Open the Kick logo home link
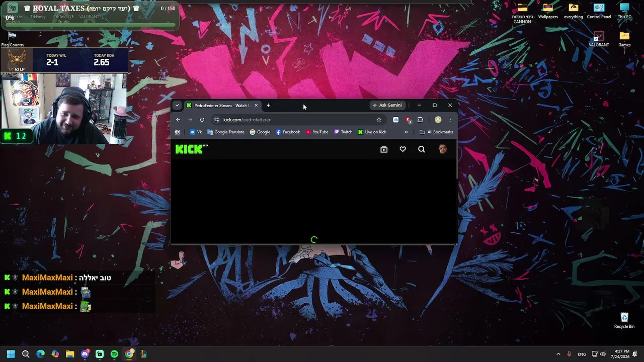The image size is (644, 362). (192, 149)
